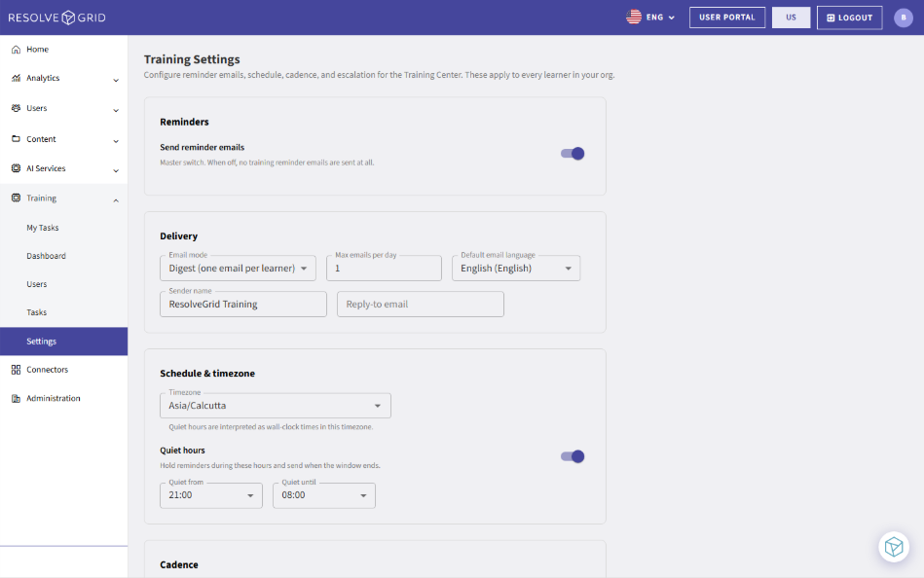Open the ENG language dropdown
This screenshot has height=578, width=924.
(651, 18)
